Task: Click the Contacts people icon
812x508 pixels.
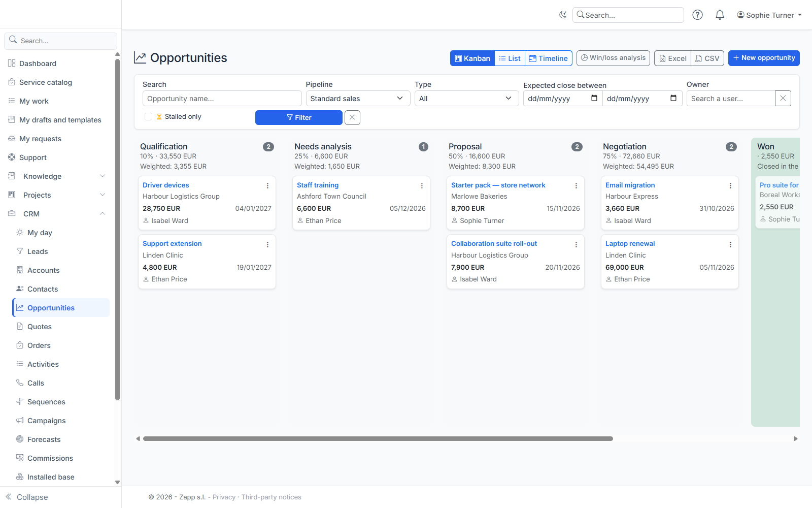Action: (x=20, y=289)
